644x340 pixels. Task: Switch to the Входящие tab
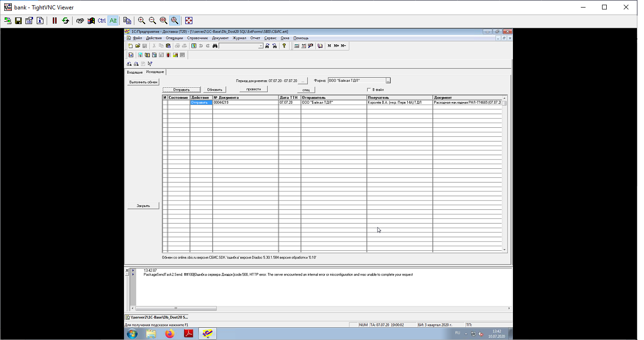pos(135,72)
